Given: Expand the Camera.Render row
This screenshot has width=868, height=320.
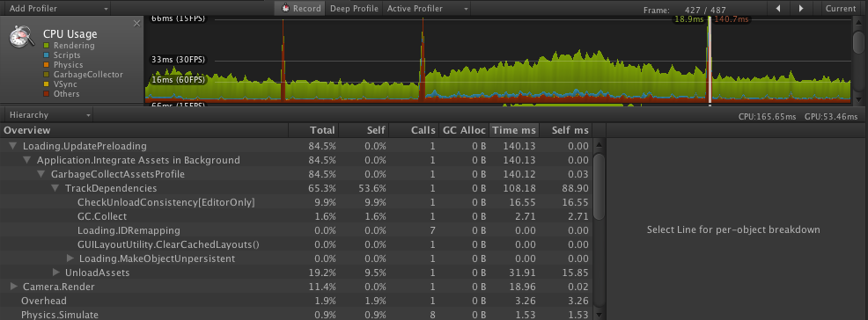Looking at the screenshot, I should click(x=14, y=287).
